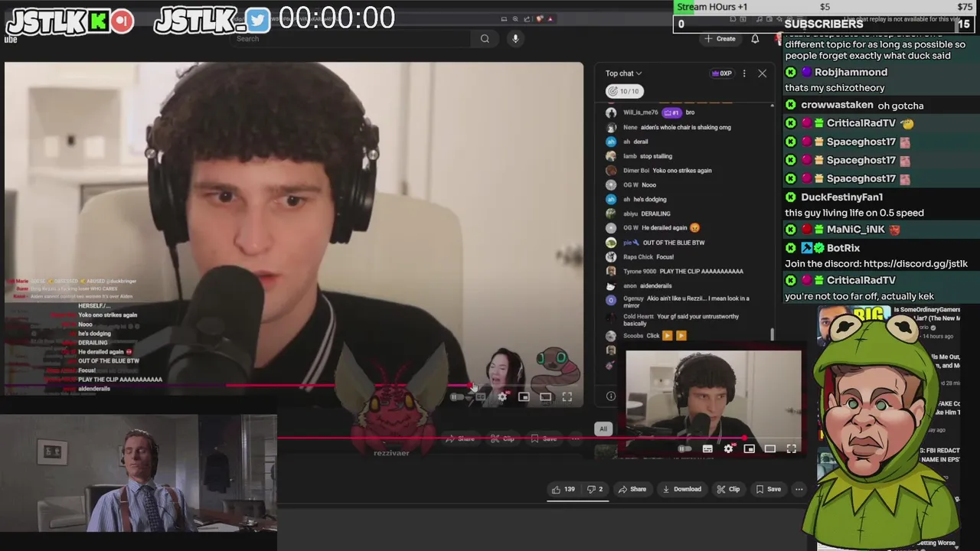Click the chat scrollbar up arrow
This screenshot has height=551, width=980.
(772, 106)
